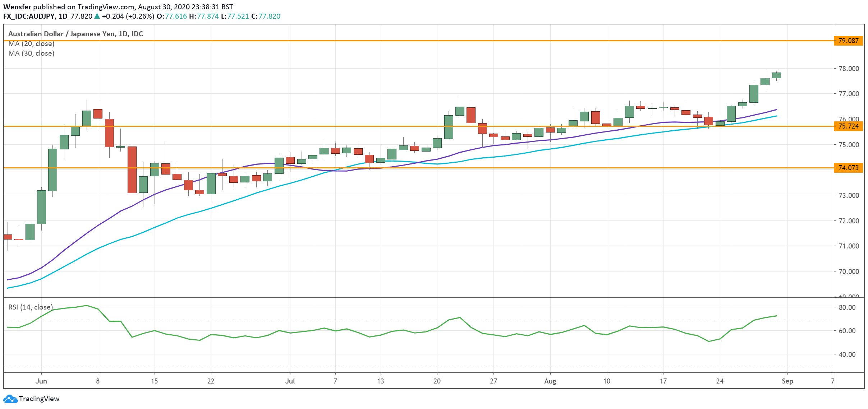The image size is (868, 409).
Task: Click the 40.00 level on the RSI scale
Action: coord(847,354)
